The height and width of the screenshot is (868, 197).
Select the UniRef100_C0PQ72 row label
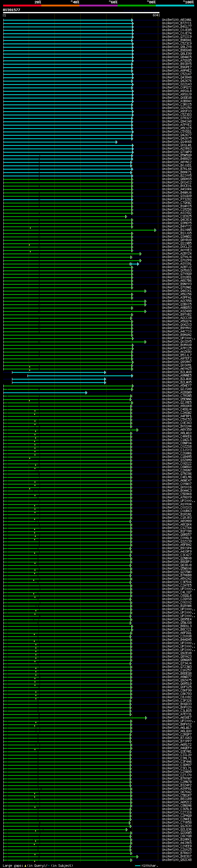(177, 87)
